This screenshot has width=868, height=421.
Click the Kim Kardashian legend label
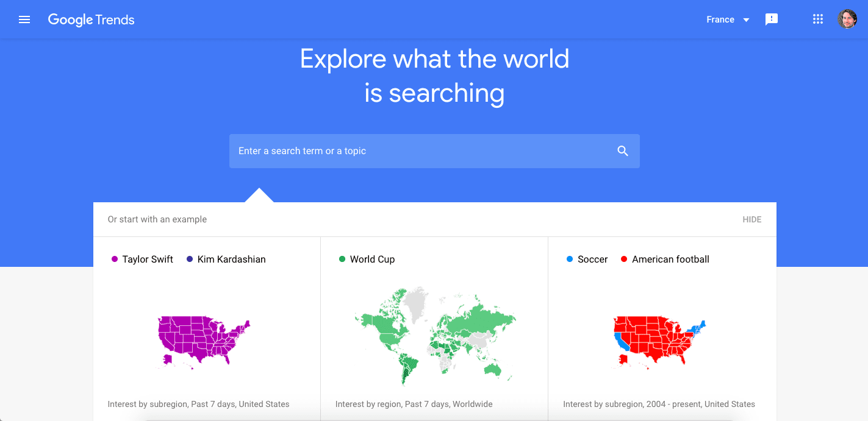[x=231, y=260]
